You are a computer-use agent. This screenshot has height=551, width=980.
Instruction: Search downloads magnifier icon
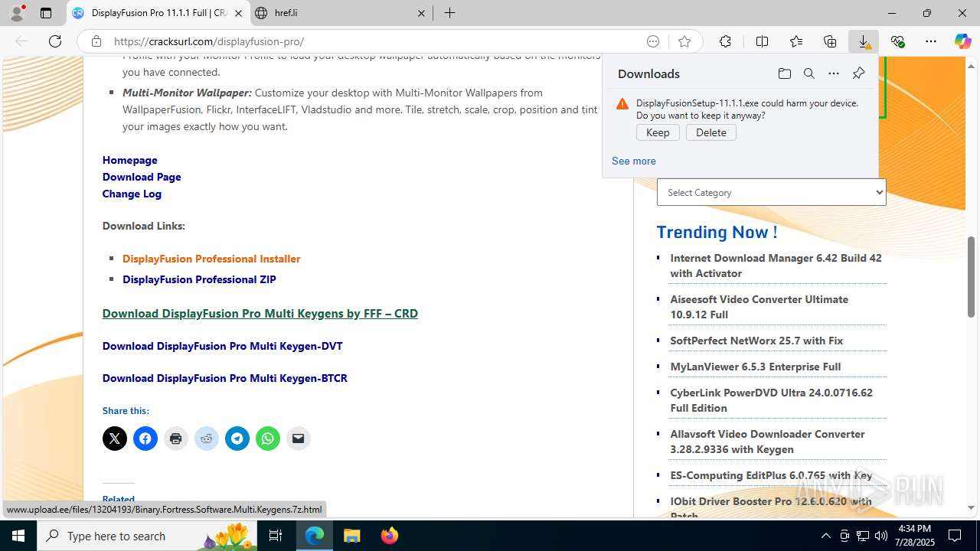coord(808,73)
